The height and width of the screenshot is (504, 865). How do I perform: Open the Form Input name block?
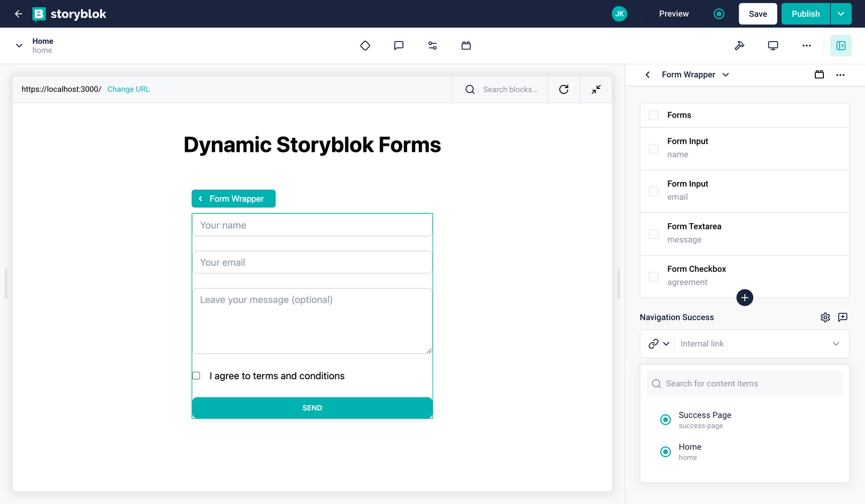point(745,149)
